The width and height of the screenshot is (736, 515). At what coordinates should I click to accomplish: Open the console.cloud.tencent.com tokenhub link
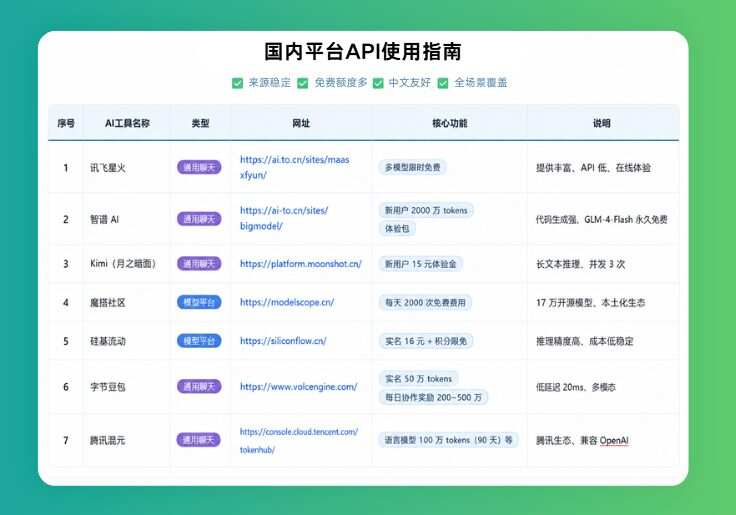(x=299, y=440)
